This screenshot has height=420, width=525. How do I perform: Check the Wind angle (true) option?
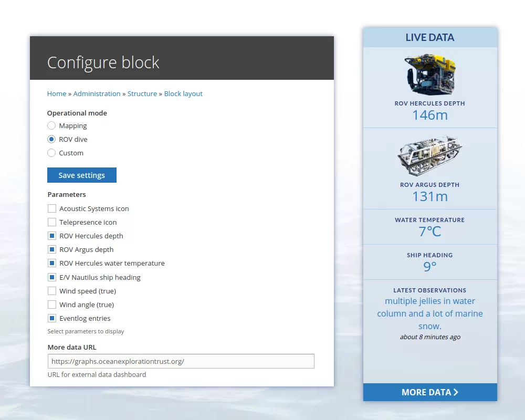click(x=52, y=304)
